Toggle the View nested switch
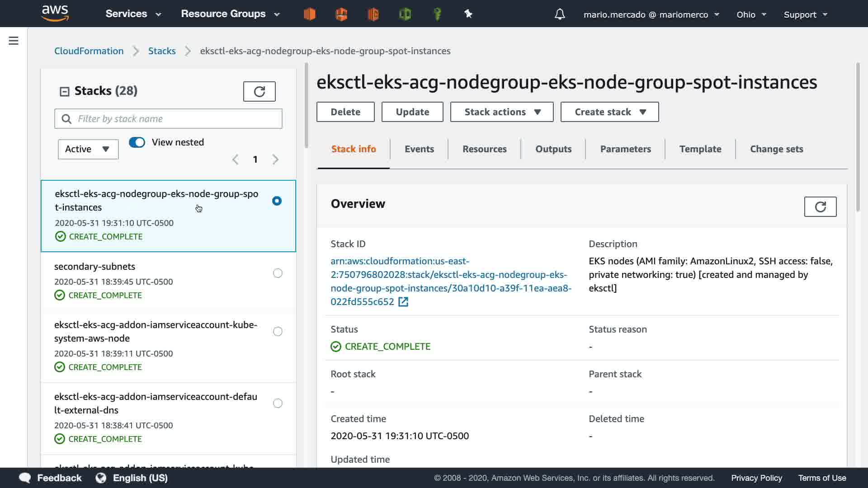868x488 pixels. pyautogui.click(x=137, y=142)
